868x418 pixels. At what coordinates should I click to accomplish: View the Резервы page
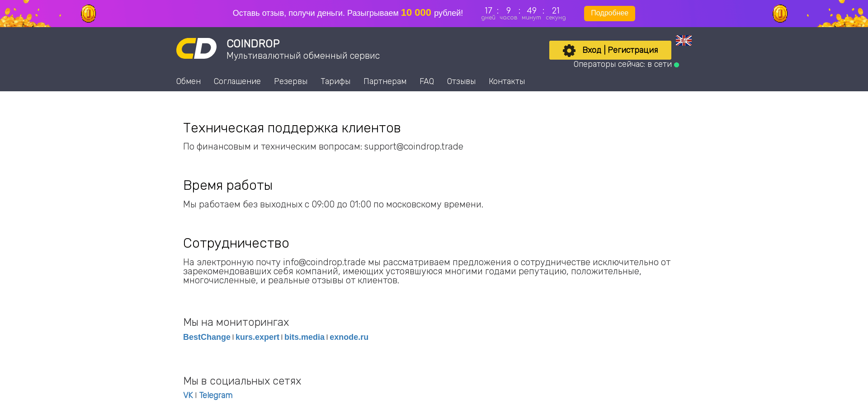[291, 81]
